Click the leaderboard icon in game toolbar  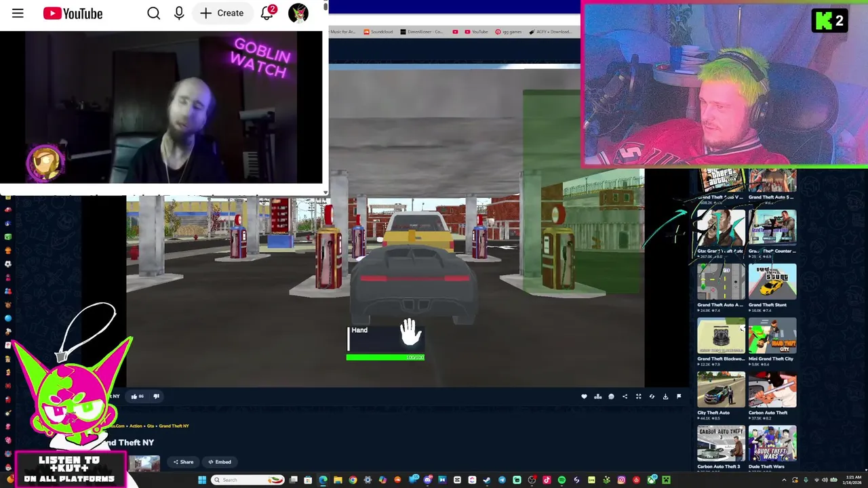597,396
